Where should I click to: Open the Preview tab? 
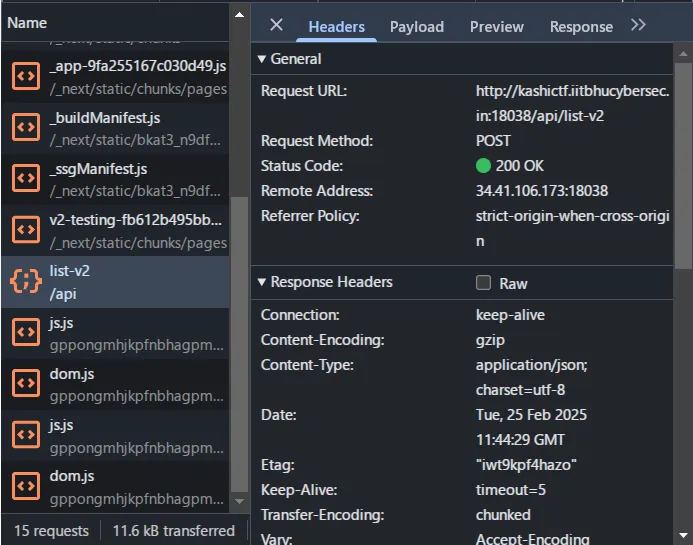coord(497,27)
